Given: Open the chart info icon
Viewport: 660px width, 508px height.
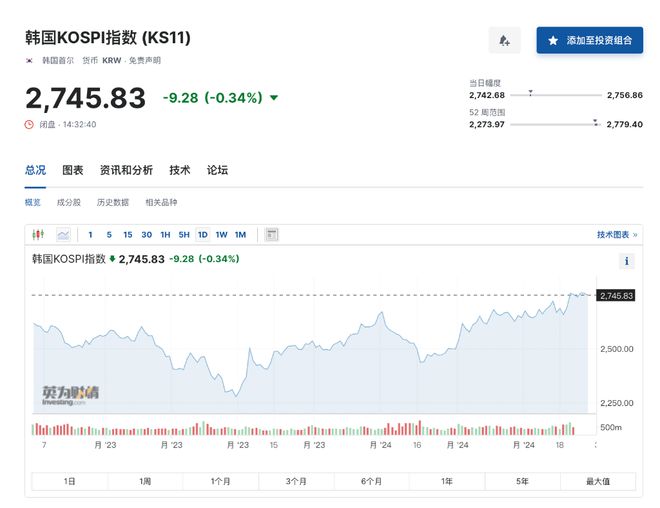Looking at the screenshot, I should (x=626, y=261).
